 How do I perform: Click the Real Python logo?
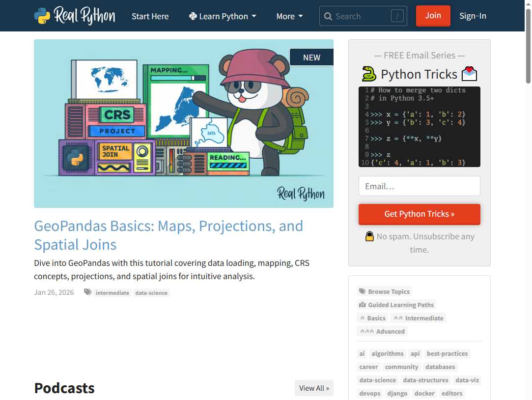pos(75,16)
